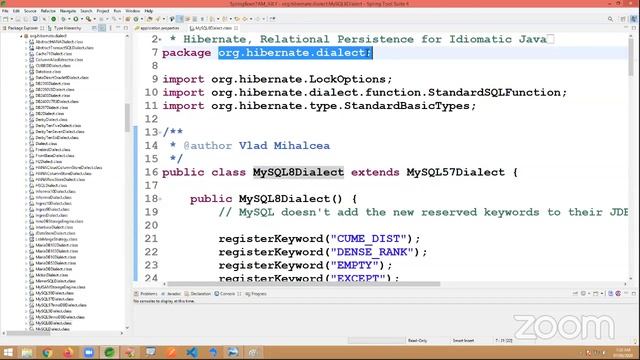Image resolution: width=640 pixels, height=360 pixels.
Task: Collapse all in Package Explorer toolbar
Action: pyautogui.click(x=94, y=28)
